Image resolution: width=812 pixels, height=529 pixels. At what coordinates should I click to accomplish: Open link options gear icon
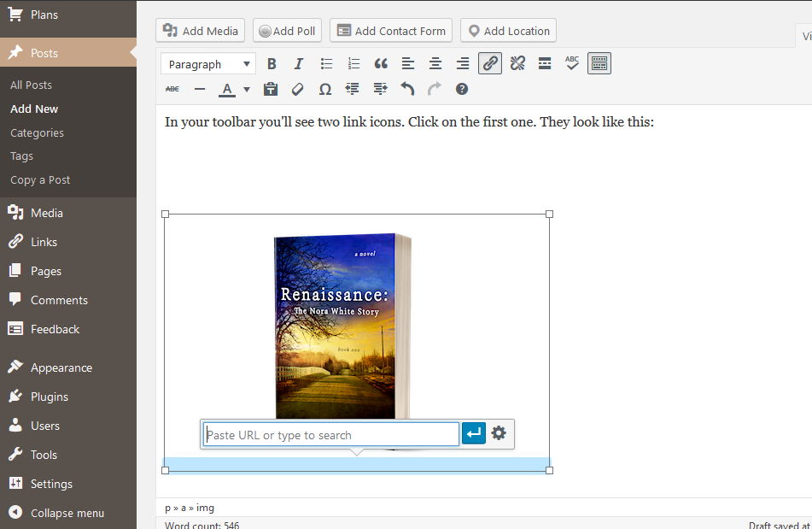point(499,434)
